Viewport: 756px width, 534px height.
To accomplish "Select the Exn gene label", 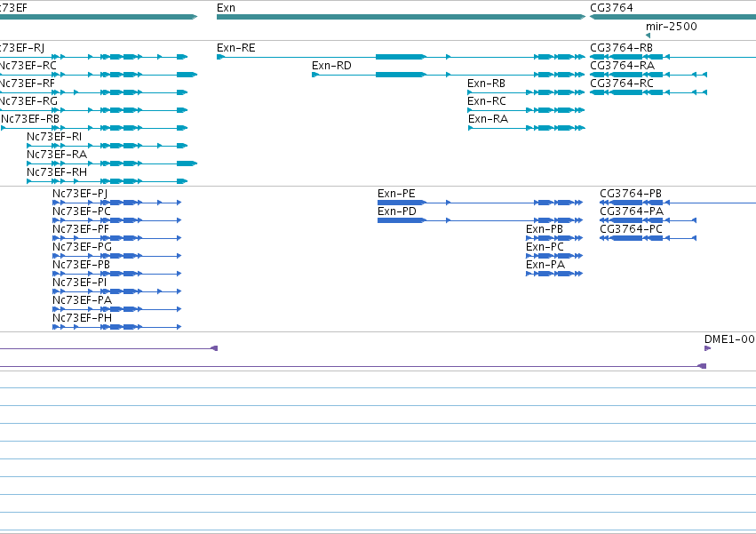I will (x=227, y=8).
